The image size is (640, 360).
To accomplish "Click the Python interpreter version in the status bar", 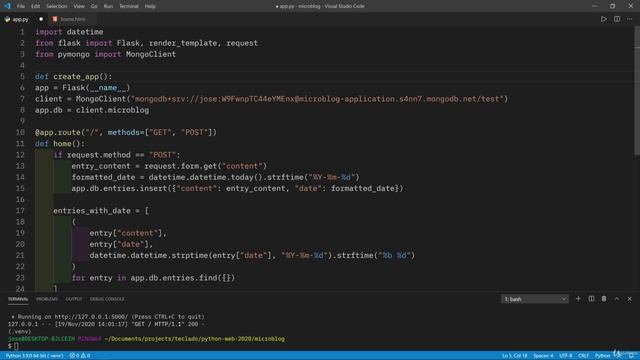I will (x=34, y=356).
